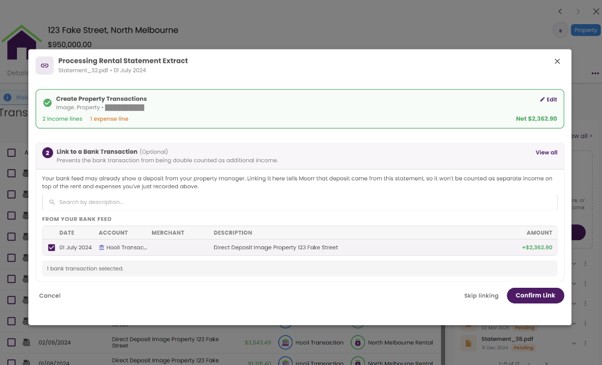
Task: Click the info icon in background page
Action: pyautogui.click(x=7, y=97)
